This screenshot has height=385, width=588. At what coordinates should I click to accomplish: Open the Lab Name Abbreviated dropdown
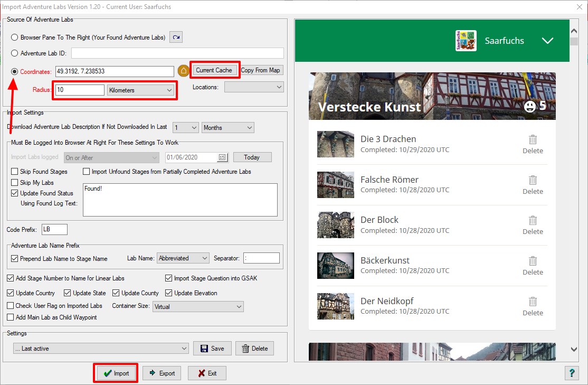[x=183, y=258]
